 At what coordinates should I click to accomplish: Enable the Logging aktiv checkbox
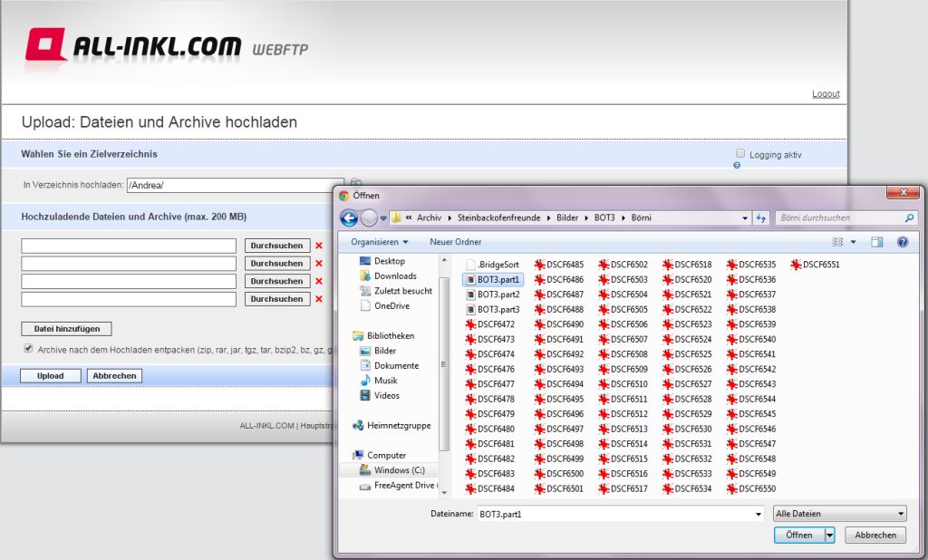pyautogui.click(x=740, y=153)
